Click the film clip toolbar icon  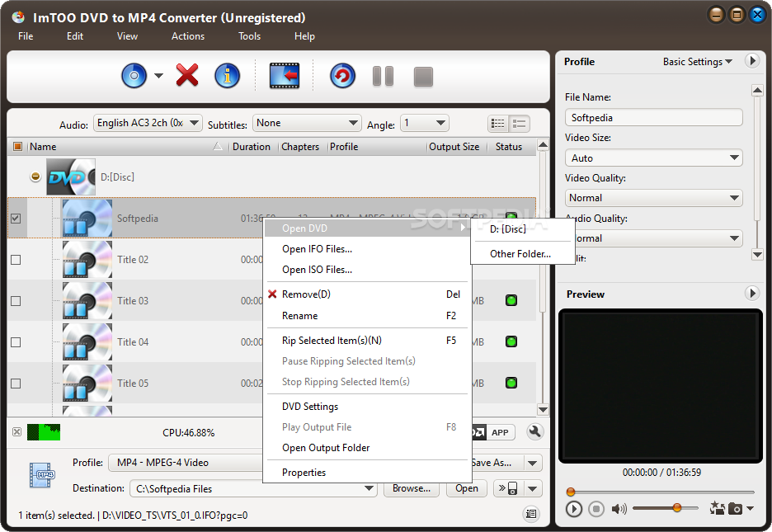pos(285,76)
